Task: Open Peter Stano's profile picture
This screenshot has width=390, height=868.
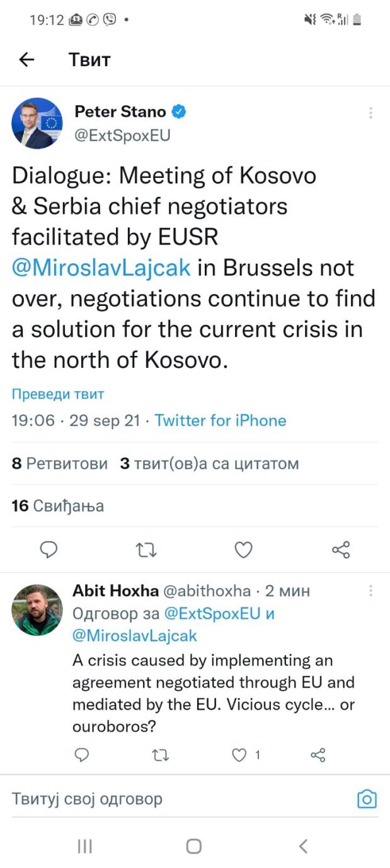Action: pyautogui.click(x=37, y=123)
